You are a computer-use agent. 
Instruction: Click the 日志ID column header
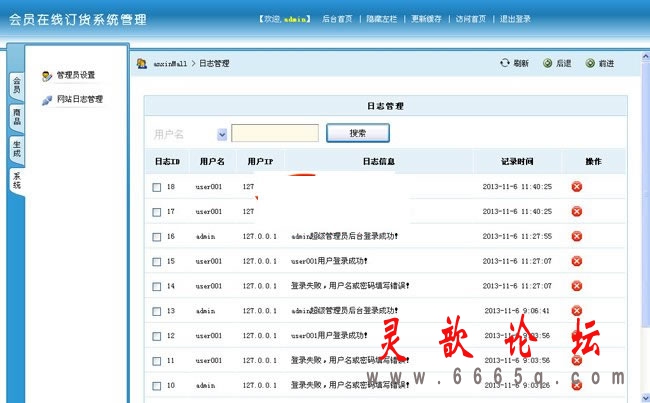167,162
